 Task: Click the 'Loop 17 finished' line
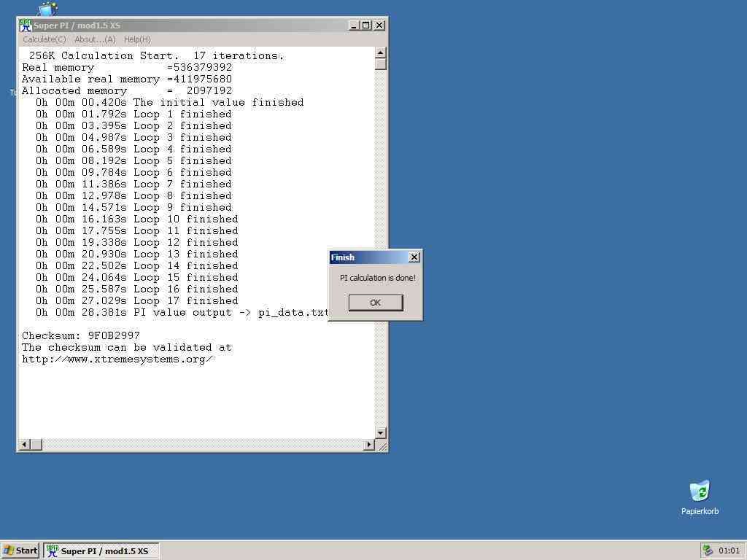pyautogui.click(x=136, y=301)
